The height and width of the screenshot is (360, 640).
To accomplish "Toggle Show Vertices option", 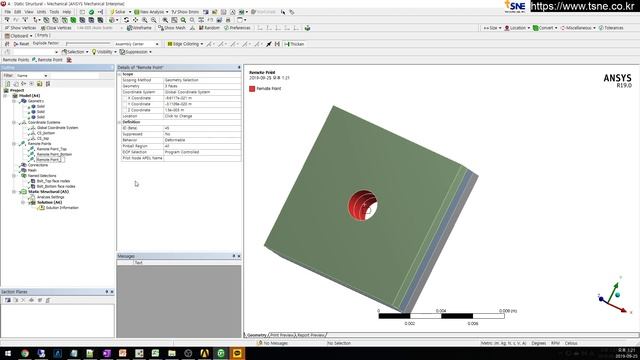I will (x=20, y=28).
